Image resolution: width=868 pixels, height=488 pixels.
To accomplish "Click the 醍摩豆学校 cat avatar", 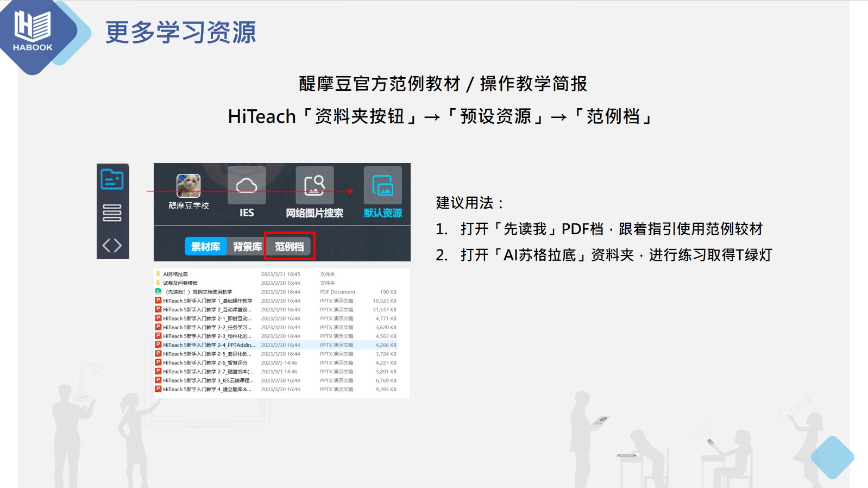I will [x=188, y=186].
